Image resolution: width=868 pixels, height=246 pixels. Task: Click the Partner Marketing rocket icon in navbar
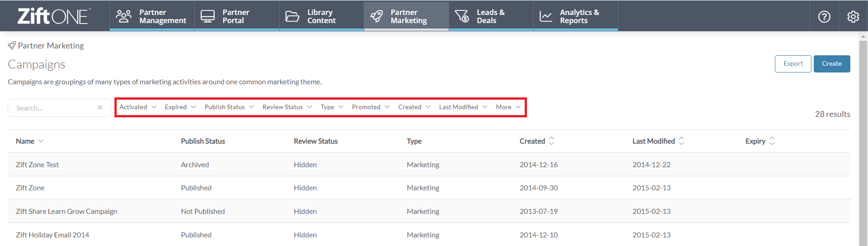pos(376,16)
